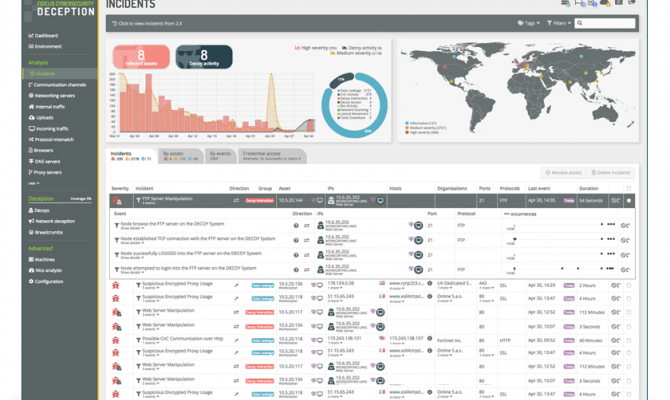Open the Uploads cloud icon
This screenshot has width=670, height=400.
click(x=31, y=118)
